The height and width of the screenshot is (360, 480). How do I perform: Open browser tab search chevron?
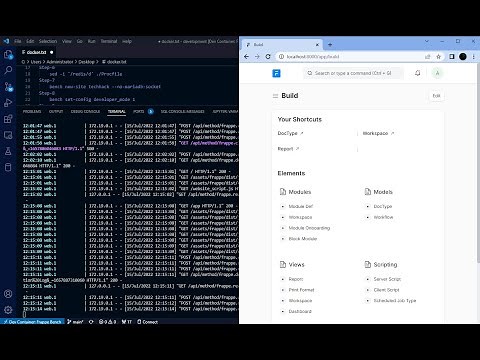427,41
